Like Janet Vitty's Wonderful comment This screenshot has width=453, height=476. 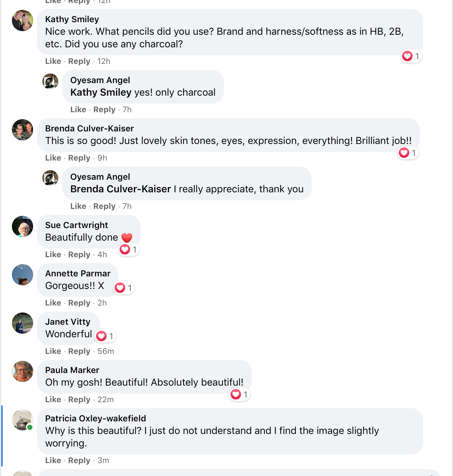tap(53, 351)
